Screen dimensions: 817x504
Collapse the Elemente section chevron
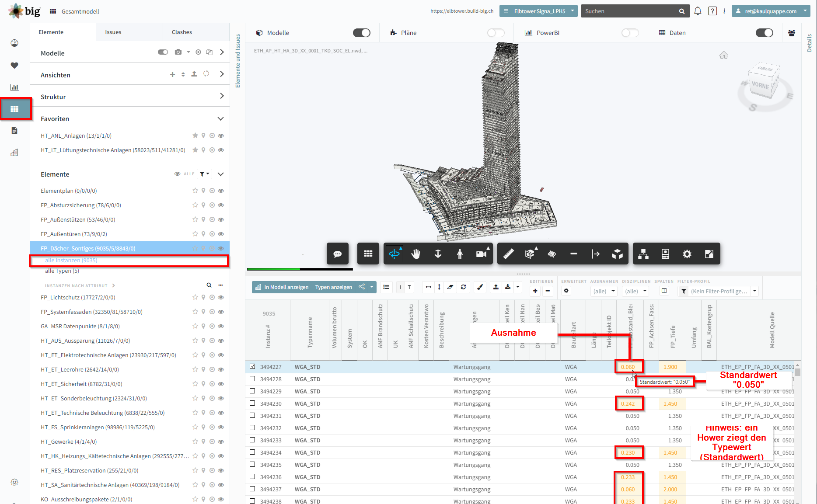click(x=220, y=174)
